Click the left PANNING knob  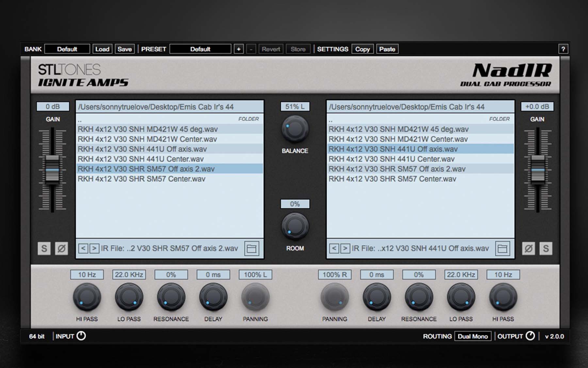pyautogui.click(x=255, y=297)
